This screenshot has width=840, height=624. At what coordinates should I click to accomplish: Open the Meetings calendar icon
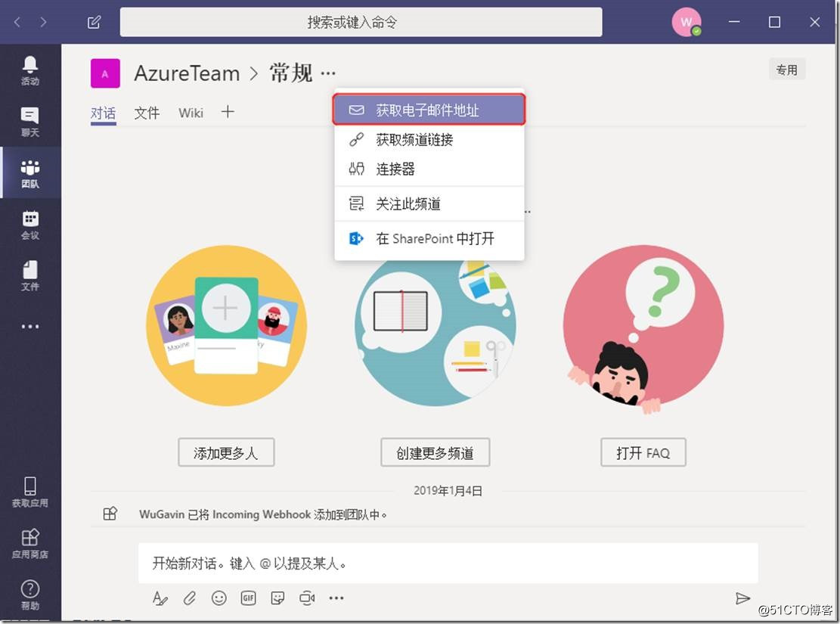coord(30,225)
